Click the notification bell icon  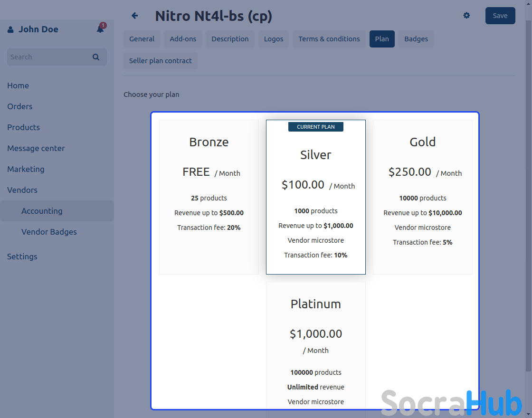[100, 29]
